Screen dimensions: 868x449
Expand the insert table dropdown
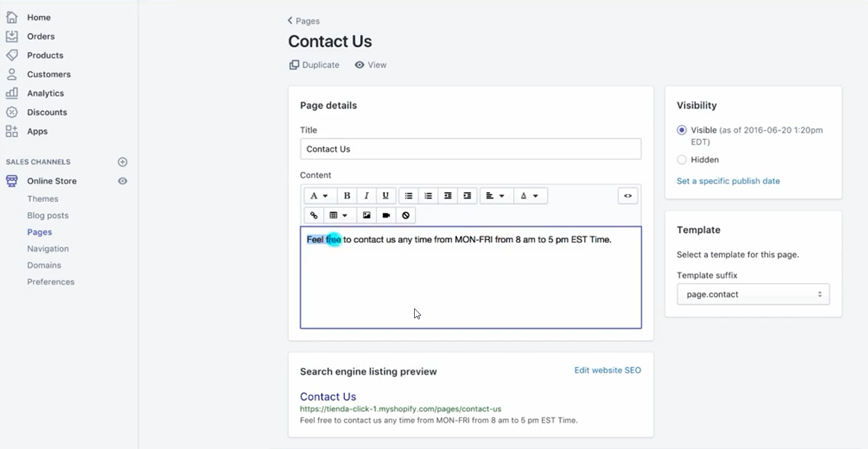pos(339,216)
